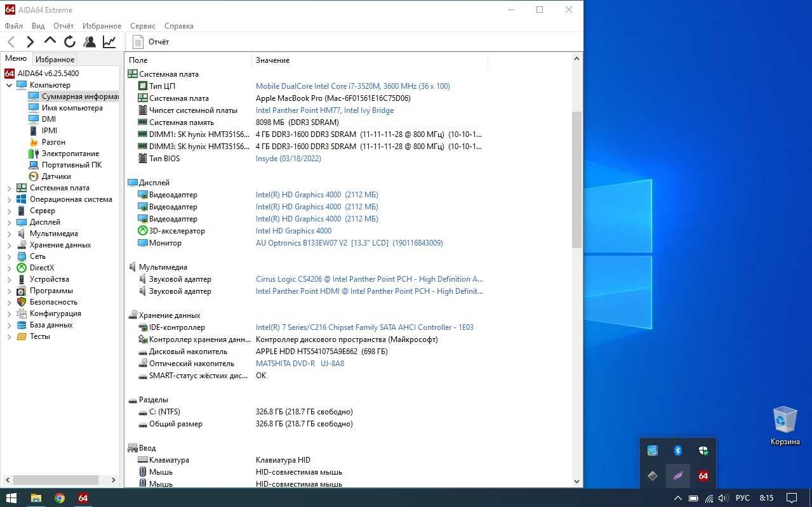Open Chrome from the taskbar
The width and height of the screenshot is (812, 507).
click(60, 498)
